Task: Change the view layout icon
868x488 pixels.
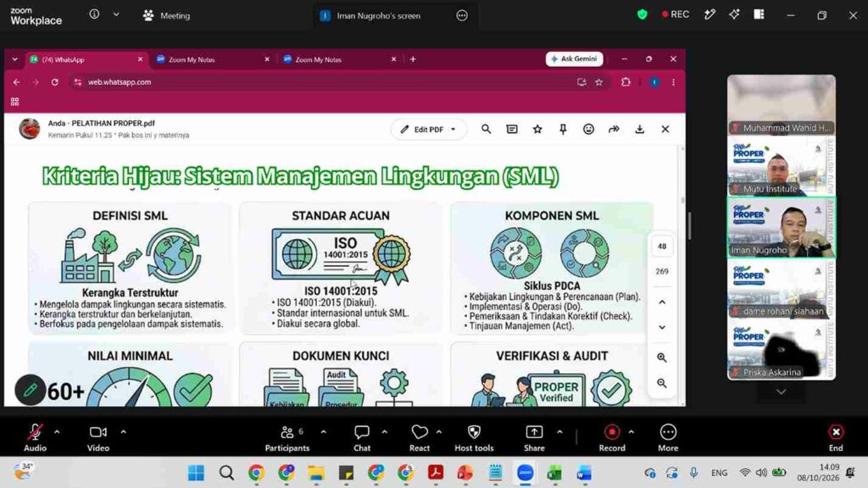Action: point(759,14)
